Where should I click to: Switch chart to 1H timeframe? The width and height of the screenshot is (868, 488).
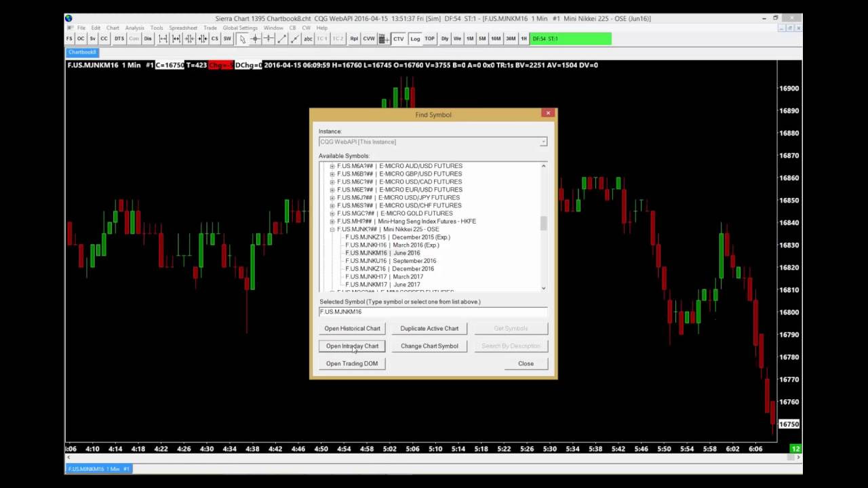point(524,39)
